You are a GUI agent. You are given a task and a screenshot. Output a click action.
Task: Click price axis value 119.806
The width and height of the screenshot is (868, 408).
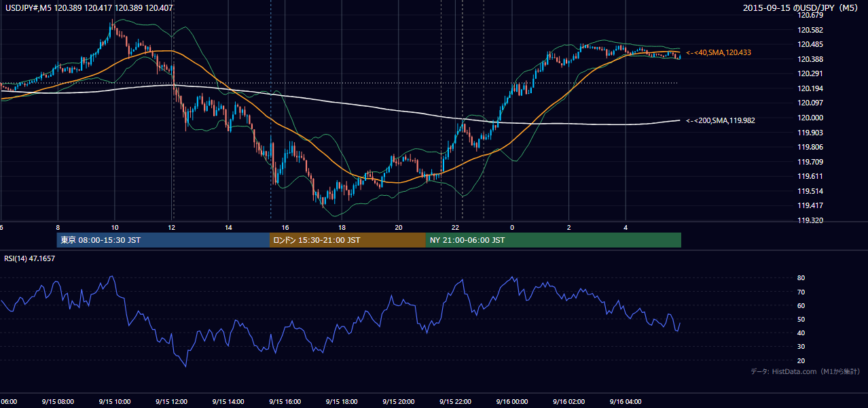pos(810,147)
